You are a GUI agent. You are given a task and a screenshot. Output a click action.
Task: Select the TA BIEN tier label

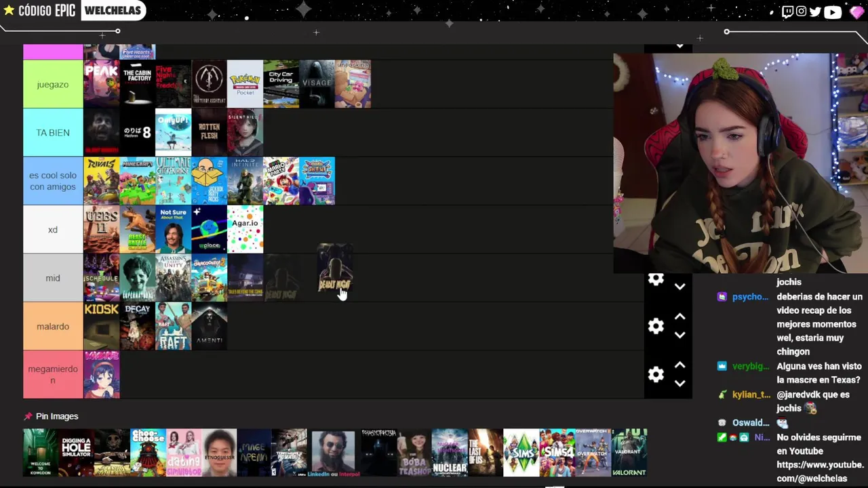pyautogui.click(x=53, y=133)
